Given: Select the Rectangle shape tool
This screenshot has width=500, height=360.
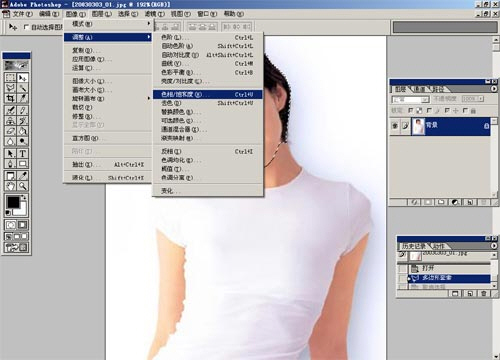Looking at the screenshot, I should [23, 164].
